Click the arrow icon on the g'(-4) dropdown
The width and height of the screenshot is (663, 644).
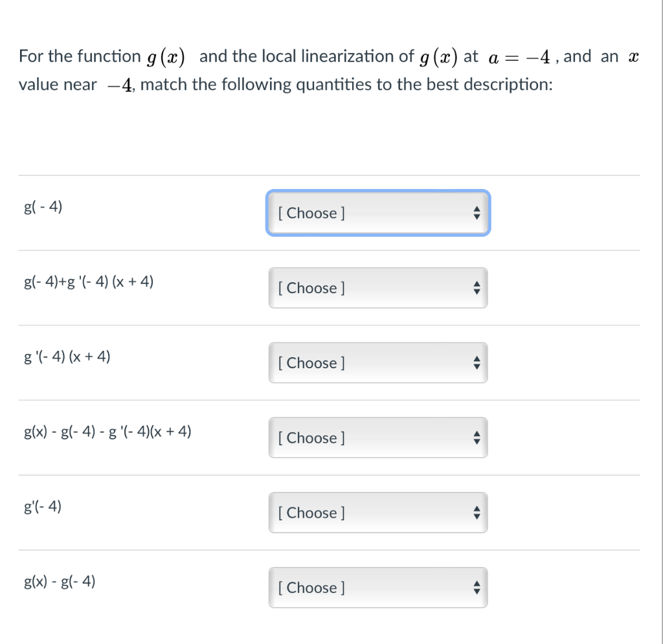(x=477, y=513)
